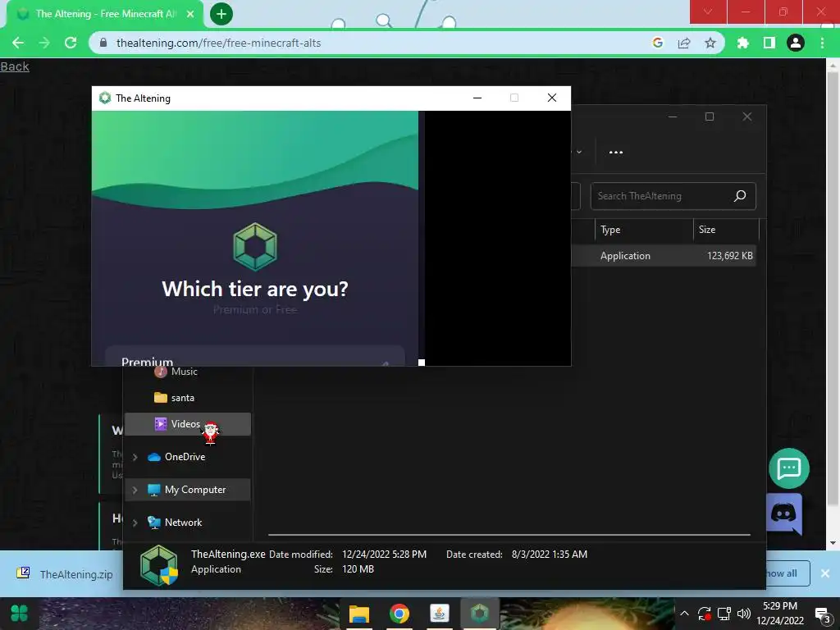Select My Computer in navigation pane
Screen dimensions: 840x630
click(188, 490)
